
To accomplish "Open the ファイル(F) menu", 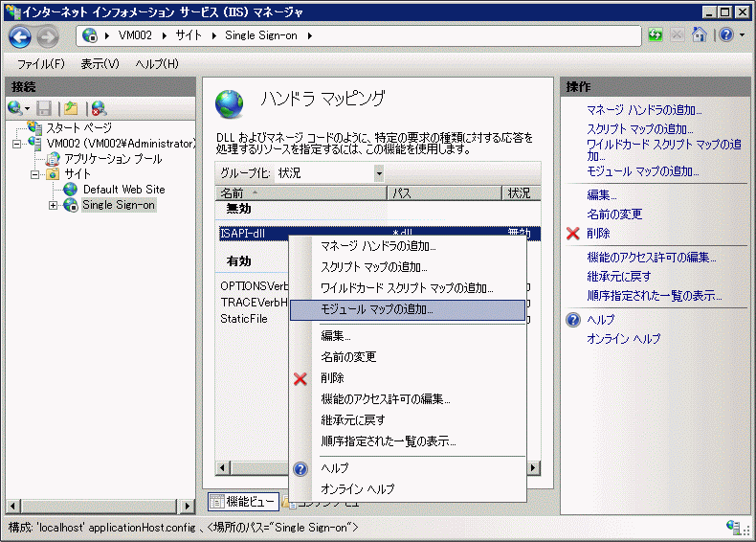I will pos(40,64).
